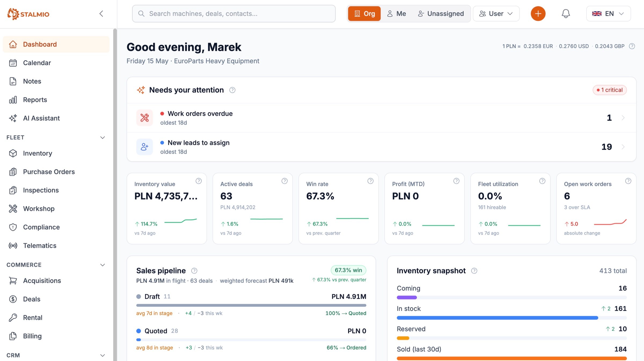Show Active deals info tooltip
Viewport: 644px width, 361px height.
tap(284, 181)
